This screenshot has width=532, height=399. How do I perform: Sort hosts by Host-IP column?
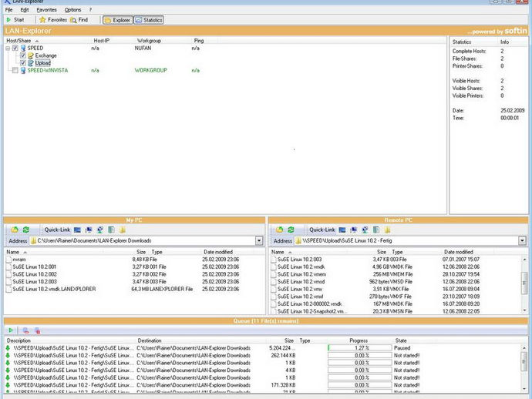tap(102, 41)
